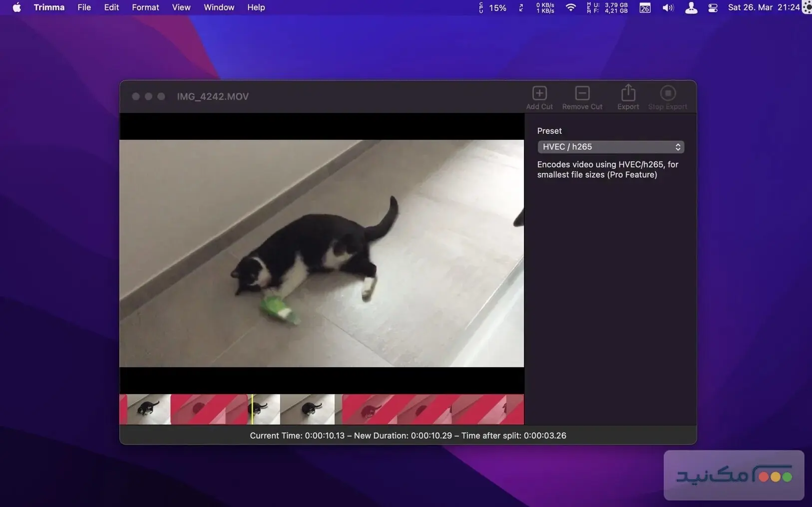Click the Stop Export icon
Image resolution: width=812 pixels, height=507 pixels.
pos(667,94)
